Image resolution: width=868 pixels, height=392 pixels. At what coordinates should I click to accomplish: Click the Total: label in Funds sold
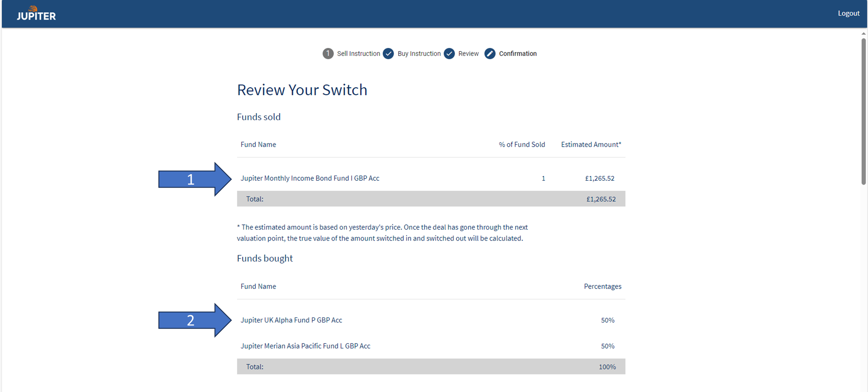pos(255,199)
